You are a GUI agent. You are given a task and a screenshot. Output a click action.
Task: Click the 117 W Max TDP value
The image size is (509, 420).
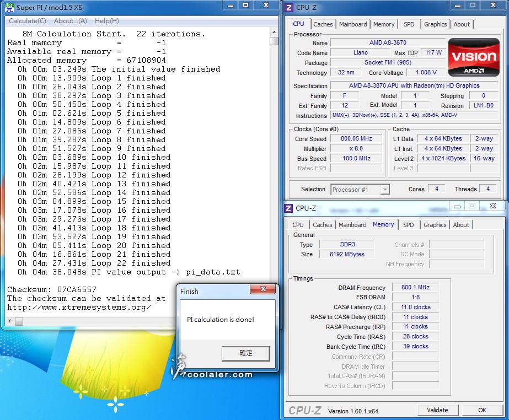tap(433, 52)
